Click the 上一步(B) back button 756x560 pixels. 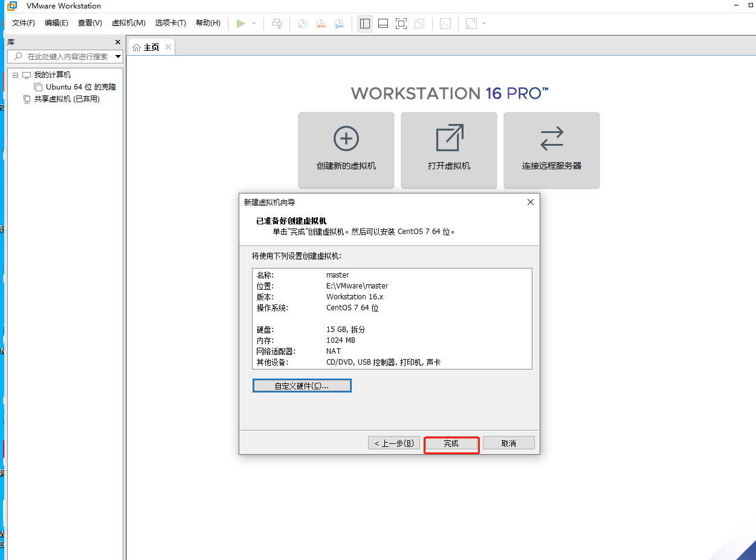[x=394, y=443]
